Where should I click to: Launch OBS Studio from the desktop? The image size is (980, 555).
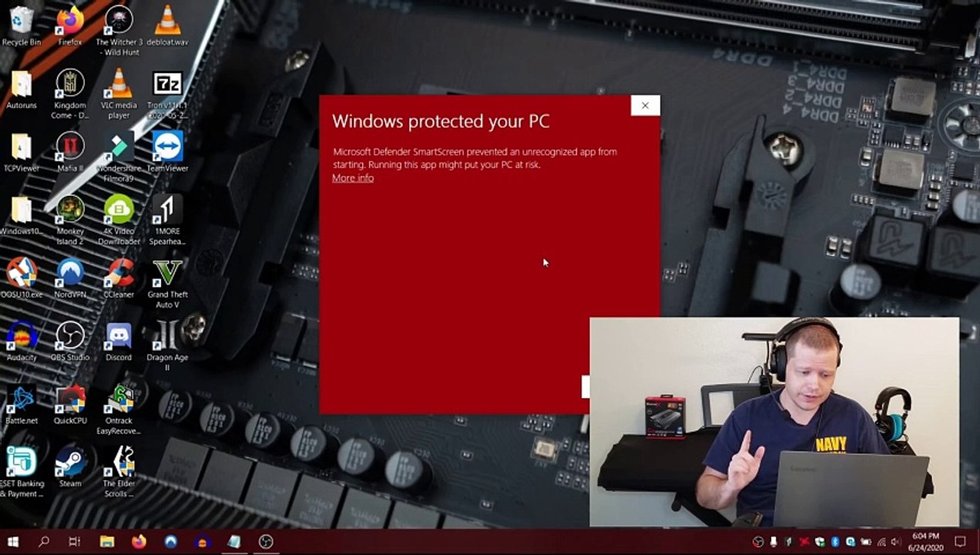pos(70,342)
